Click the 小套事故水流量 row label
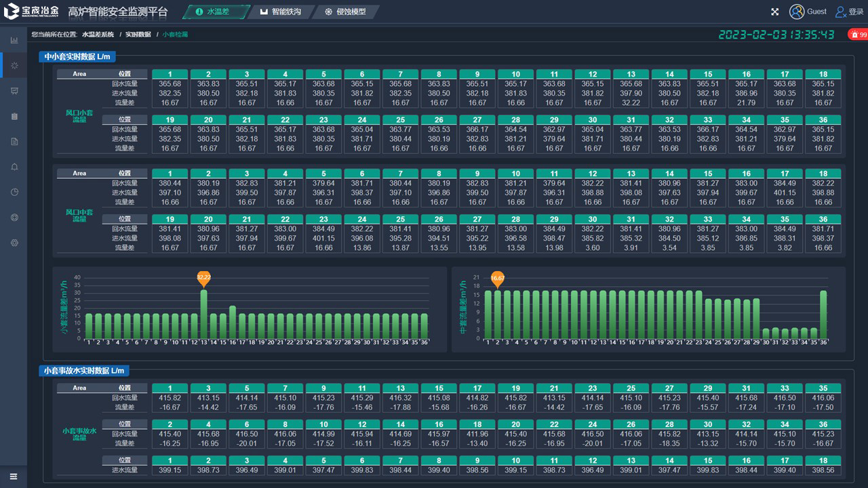 point(79,434)
